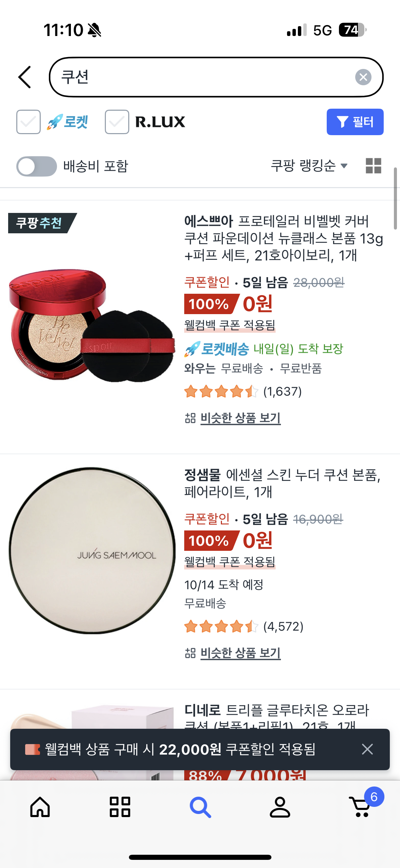The height and width of the screenshot is (868, 400).
Task: Toggle the 배송비 포함 switch
Action: click(x=37, y=166)
